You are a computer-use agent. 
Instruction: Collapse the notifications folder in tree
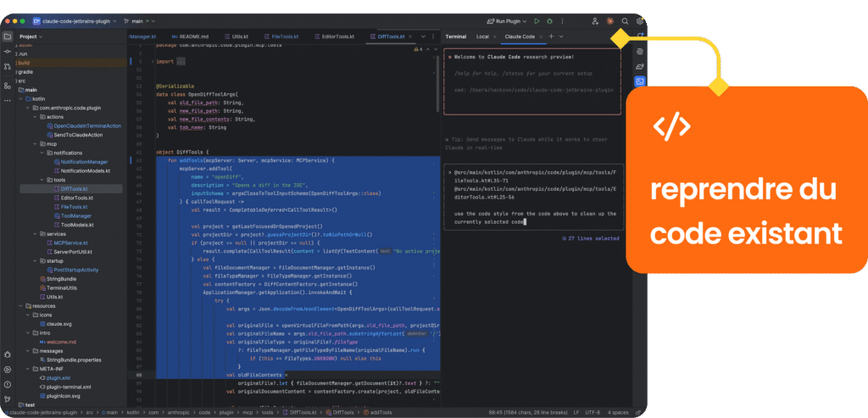coord(42,153)
